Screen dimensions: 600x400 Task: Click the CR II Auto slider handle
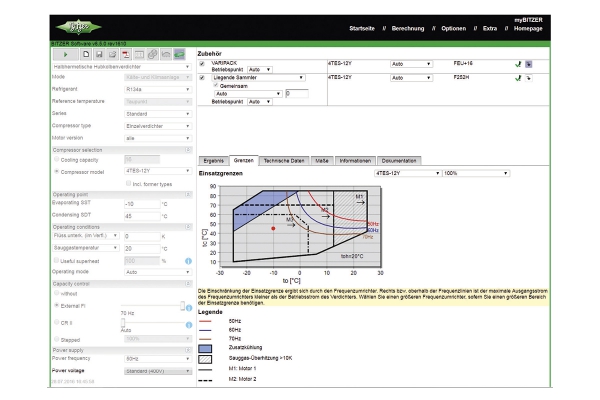click(x=123, y=323)
